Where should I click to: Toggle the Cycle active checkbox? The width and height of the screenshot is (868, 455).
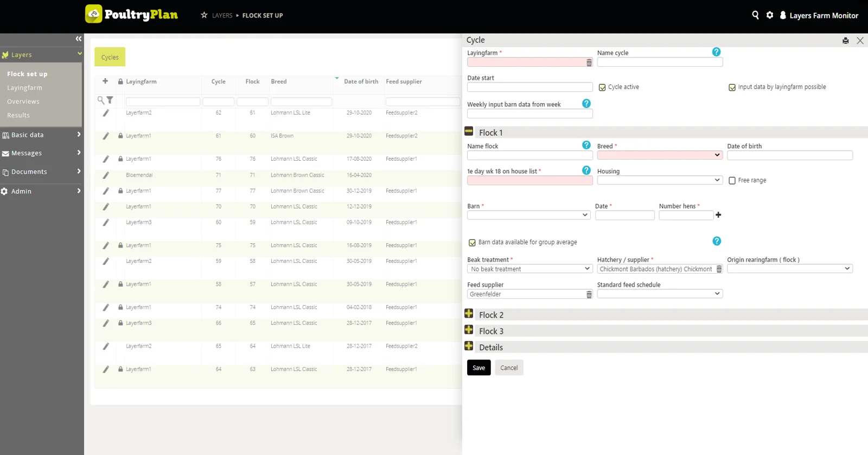[x=602, y=87]
